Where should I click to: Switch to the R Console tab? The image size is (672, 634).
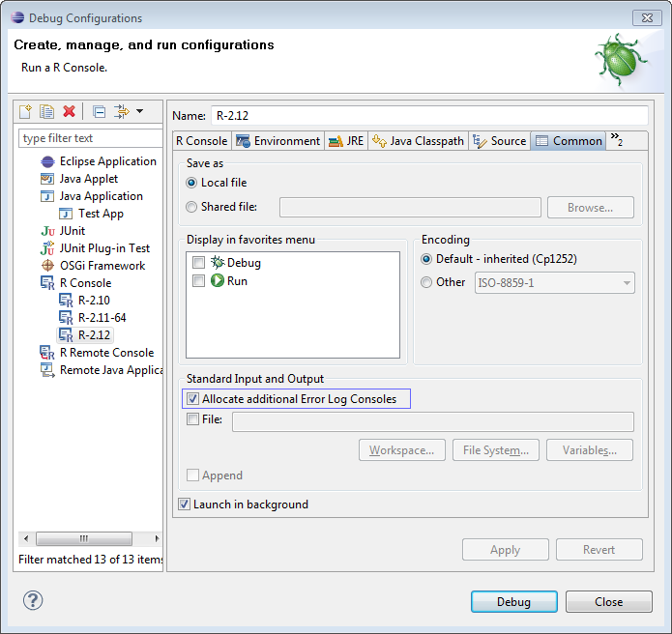202,141
